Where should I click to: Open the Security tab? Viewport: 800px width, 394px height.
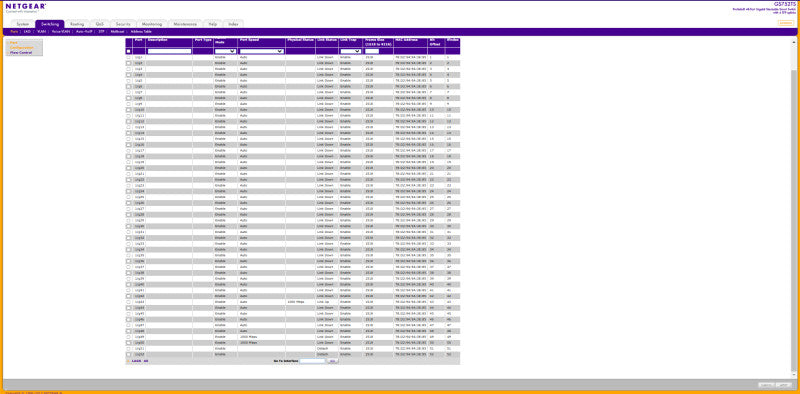tap(123, 24)
